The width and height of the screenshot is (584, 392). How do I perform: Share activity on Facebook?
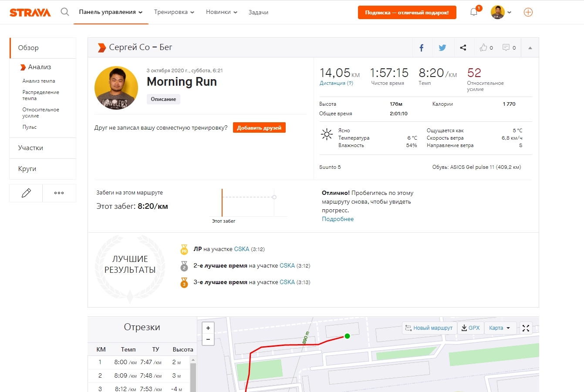pyautogui.click(x=422, y=48)
